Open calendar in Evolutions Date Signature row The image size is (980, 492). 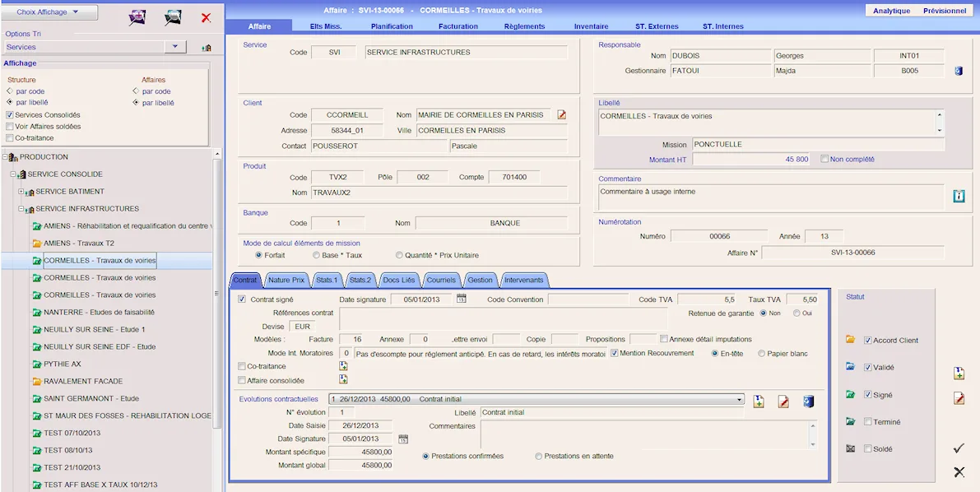[403, 439]
